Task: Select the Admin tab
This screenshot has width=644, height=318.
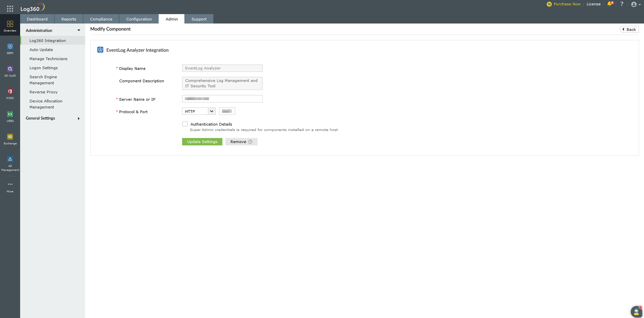Action: (x=172, y=19)
